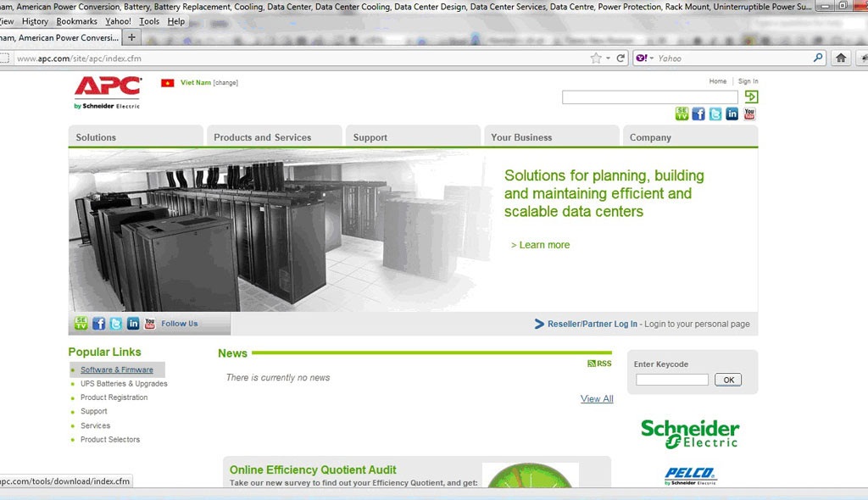Screen dimensions: 868x500
Task: Open the Help menu
Action: coord(176,21)
